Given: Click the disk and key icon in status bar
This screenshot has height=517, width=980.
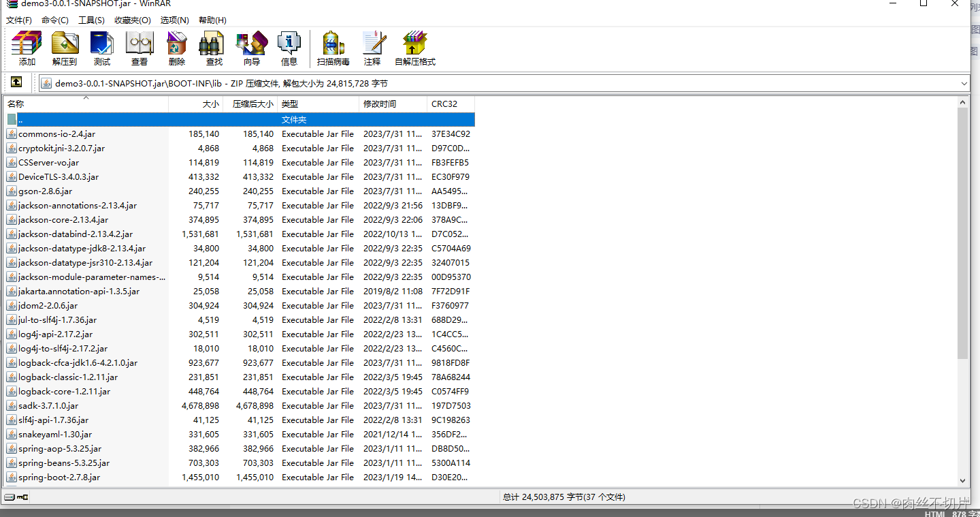Looking at the screenshot, I should 17,497.
